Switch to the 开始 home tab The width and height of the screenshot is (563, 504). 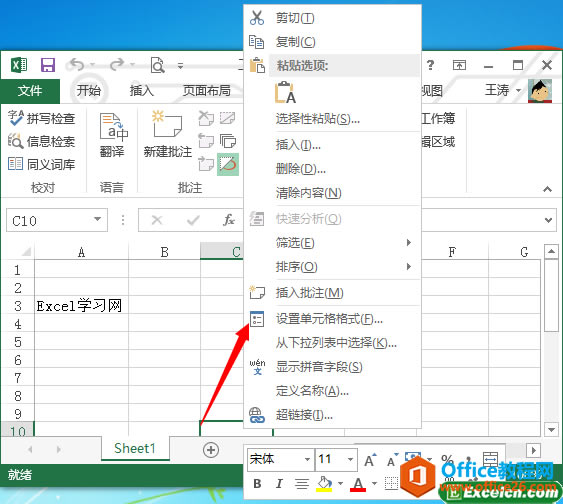pyautogui.click(x=88, y=90)
